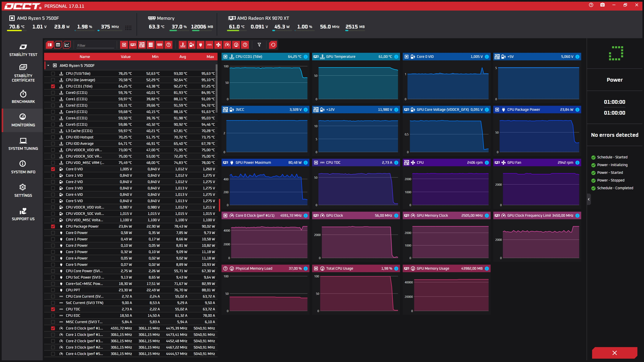The height and width of the screenshot is (362, 644).
Task: Click in the Filter input field
Action: point(95,45)
